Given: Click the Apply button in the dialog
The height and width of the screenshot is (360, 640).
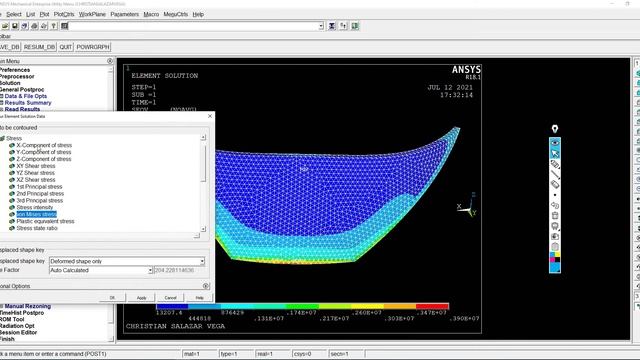Looking at the screenshot, I should [x=141, y=298].
